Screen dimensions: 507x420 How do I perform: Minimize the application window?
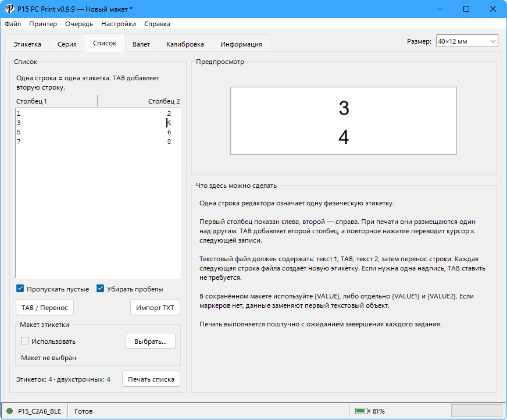(x=440, y=9)
